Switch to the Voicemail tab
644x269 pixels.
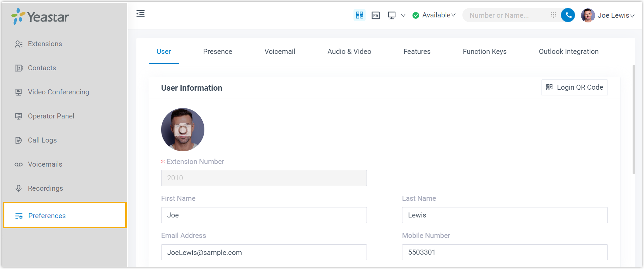pyautogui.click(x=280, y=52)
